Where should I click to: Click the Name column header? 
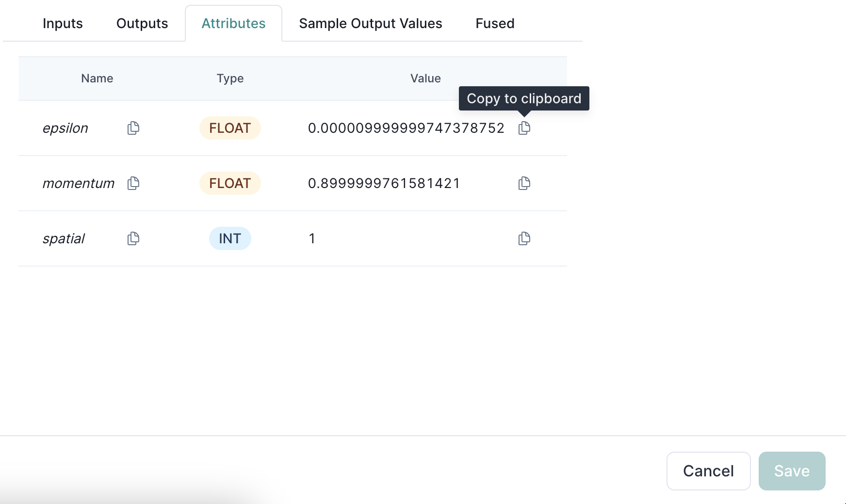97,78
